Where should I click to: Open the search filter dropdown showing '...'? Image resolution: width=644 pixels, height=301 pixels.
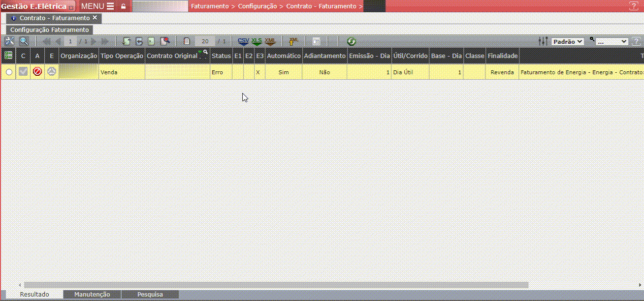(x=611, y=42)
